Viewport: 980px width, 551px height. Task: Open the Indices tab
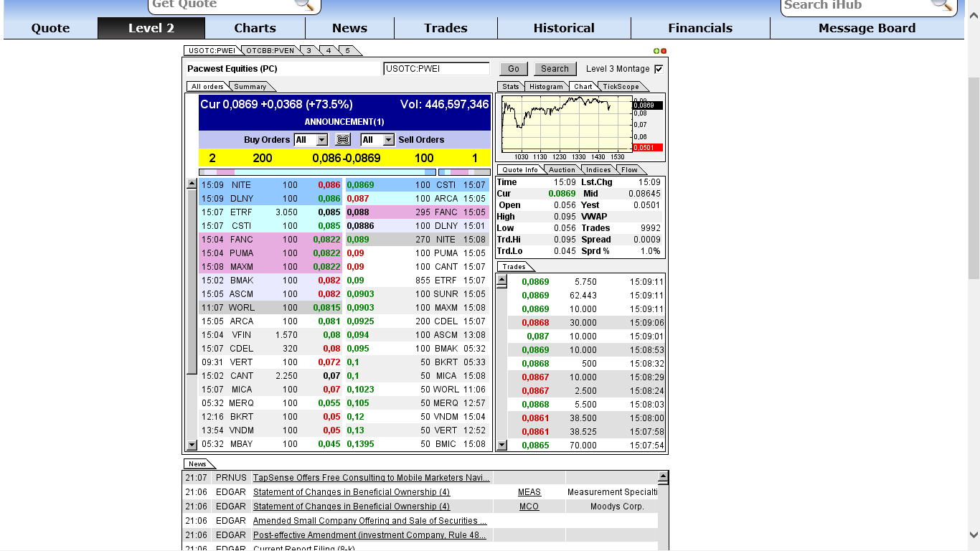click(598, 170)
